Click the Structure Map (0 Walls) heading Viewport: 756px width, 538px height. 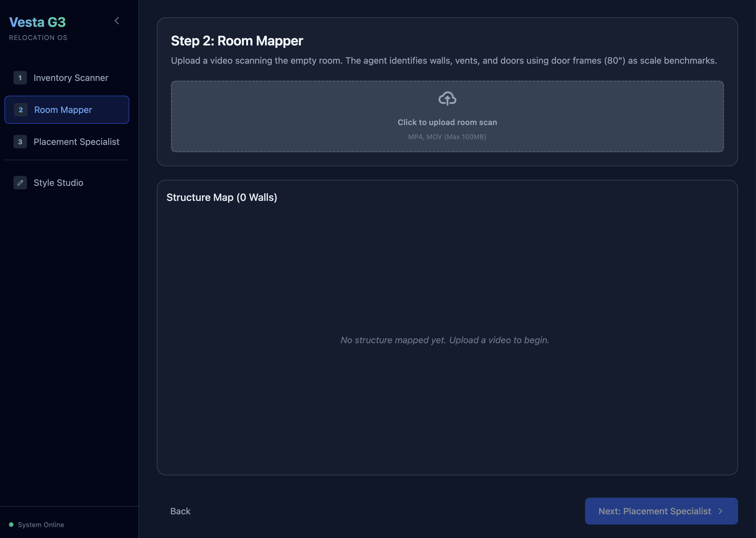point(221,197)
